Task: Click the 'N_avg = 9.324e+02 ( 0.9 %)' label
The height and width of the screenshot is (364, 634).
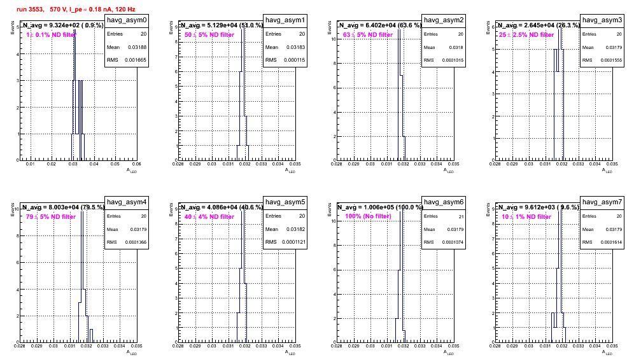Action: tap(62, 25)
